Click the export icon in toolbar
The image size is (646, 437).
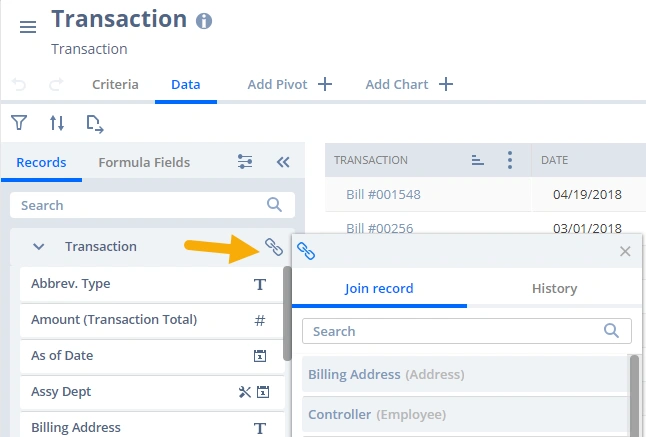coord(95,123)
